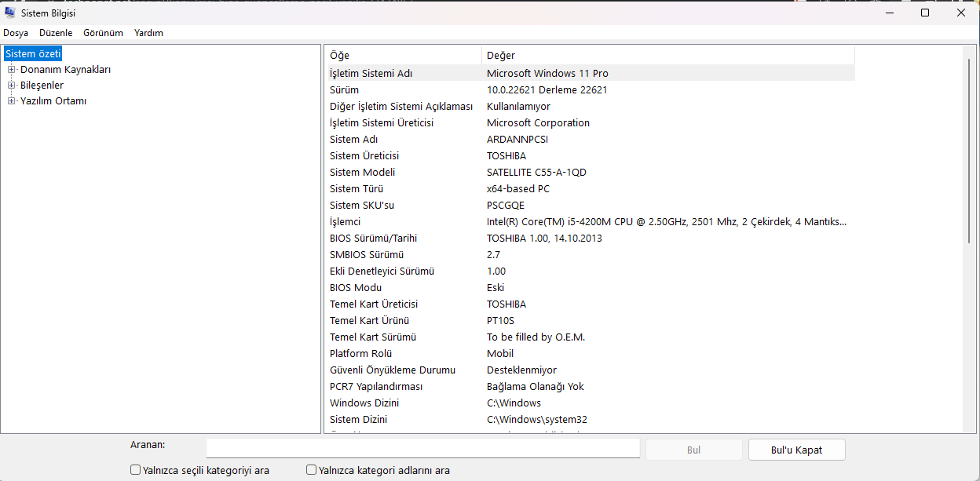Viewport: 980px width, 481px height.
Task: Select Ekli Denetleyici Sürümü row
Action: click(x=591, y=271)
